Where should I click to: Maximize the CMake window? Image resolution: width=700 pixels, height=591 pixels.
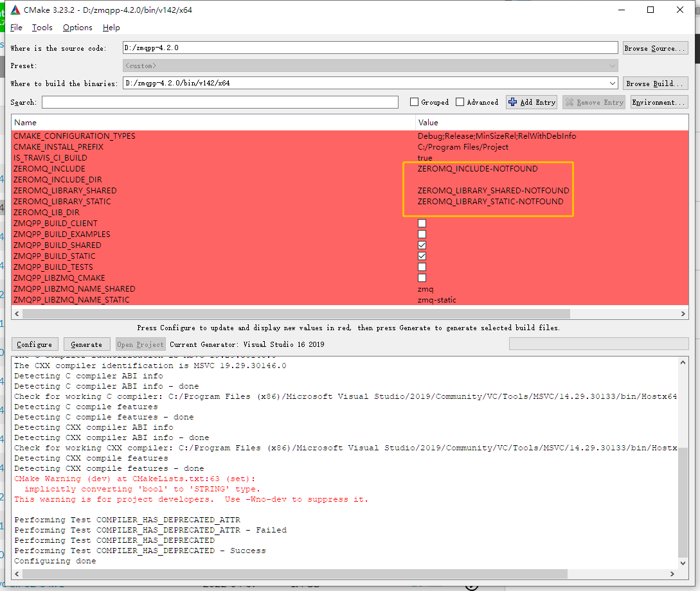coord(651,10)
